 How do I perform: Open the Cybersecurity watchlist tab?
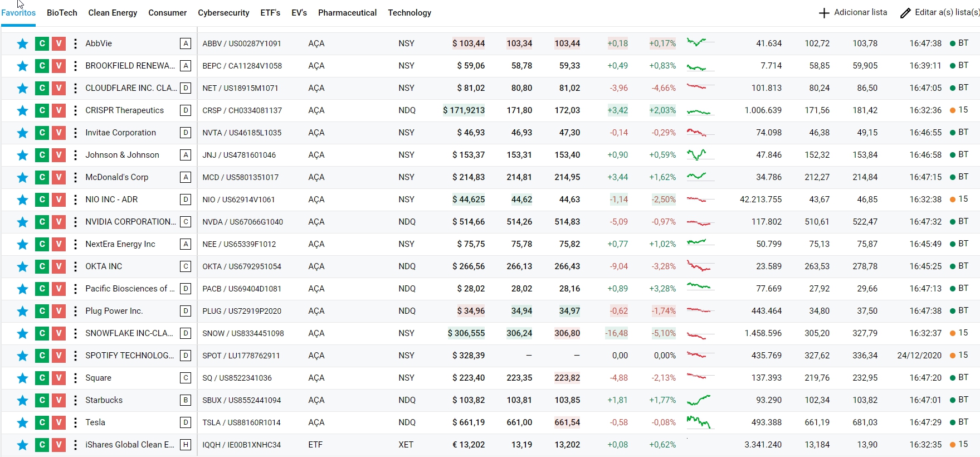(x=223, y=13)
